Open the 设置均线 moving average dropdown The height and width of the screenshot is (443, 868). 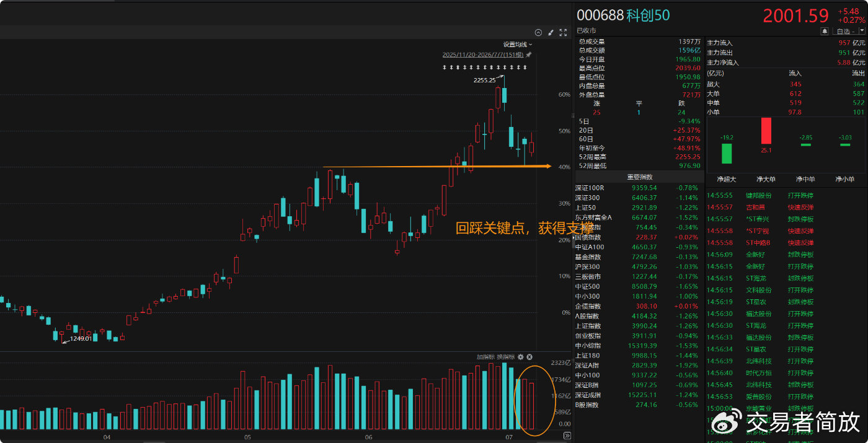pos(517,45)
